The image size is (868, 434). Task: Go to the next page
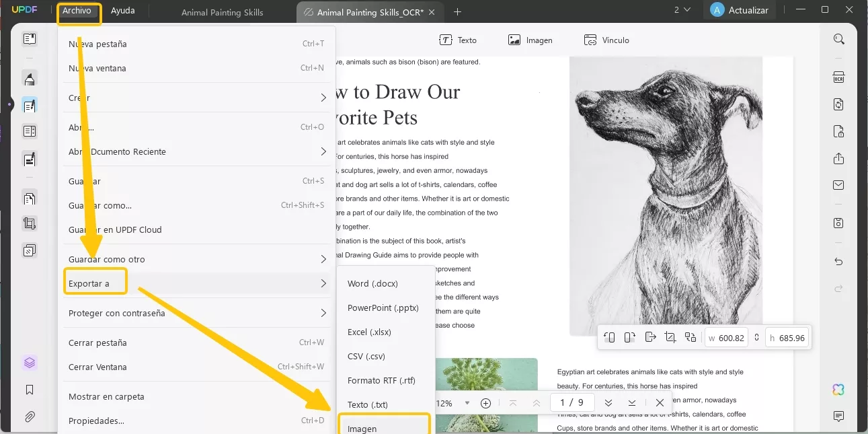608,402
